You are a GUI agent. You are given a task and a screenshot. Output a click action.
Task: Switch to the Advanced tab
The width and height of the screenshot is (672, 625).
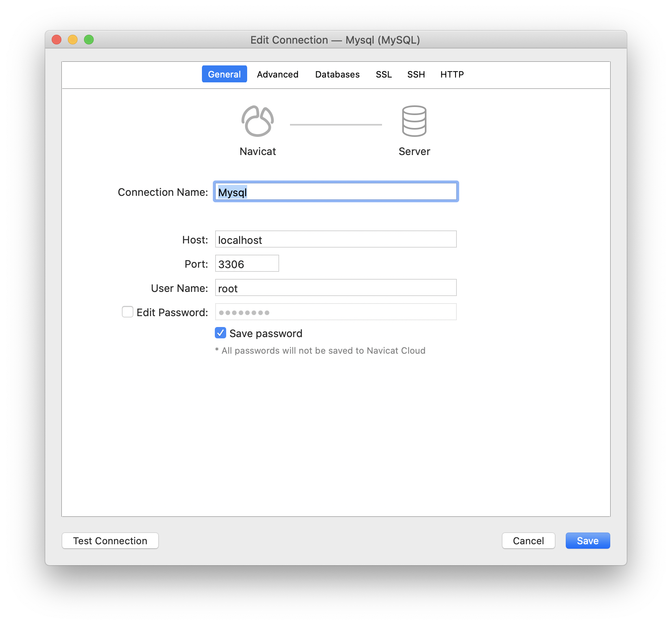point(277,74)
